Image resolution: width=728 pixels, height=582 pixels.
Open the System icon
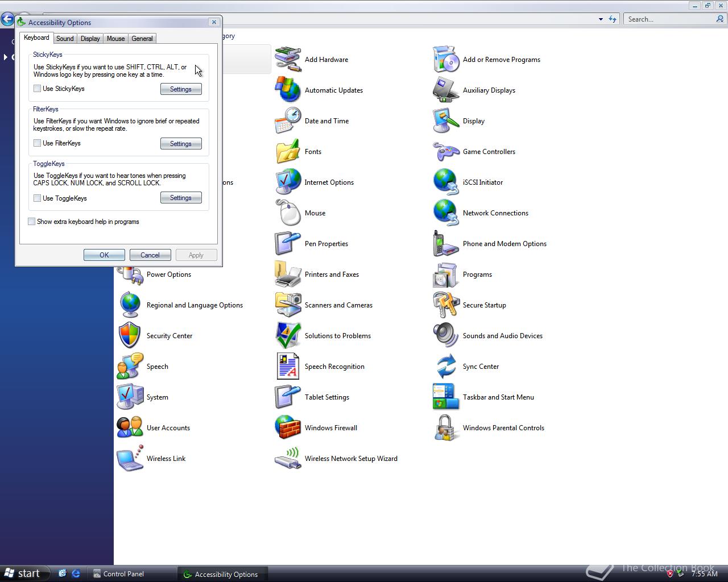130,397
